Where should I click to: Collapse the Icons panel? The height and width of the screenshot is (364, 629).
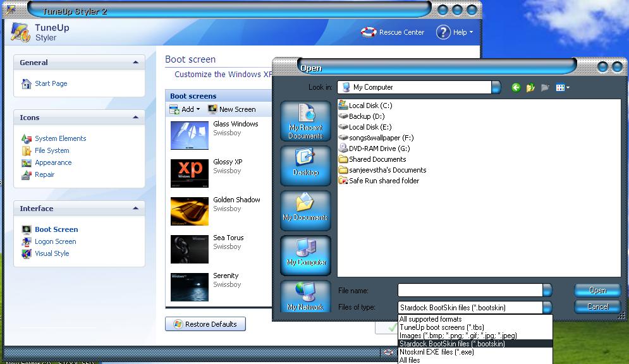pos(135,118)
